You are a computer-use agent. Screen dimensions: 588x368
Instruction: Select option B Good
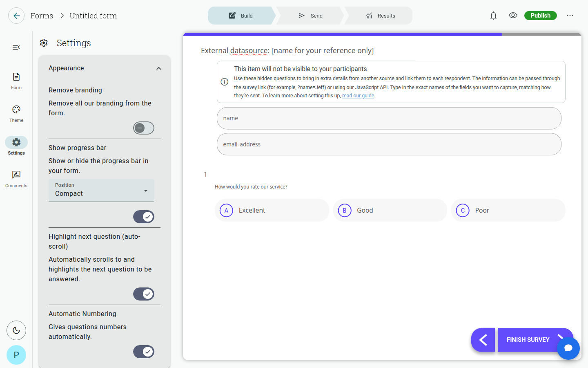click(x=390, y=210)
